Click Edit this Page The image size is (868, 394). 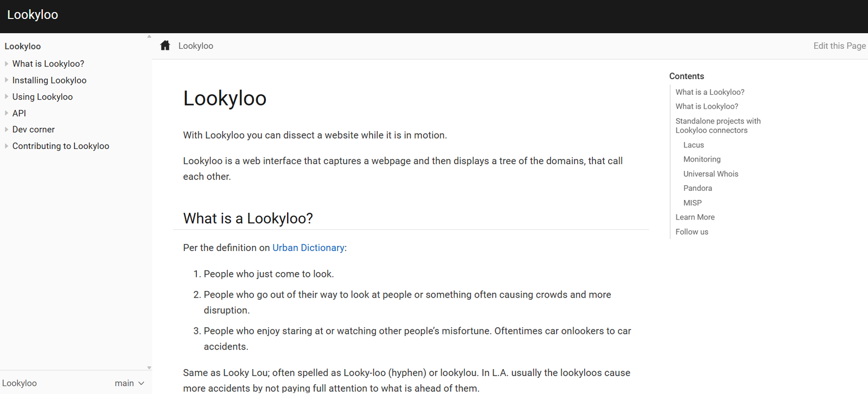[839, 46]
